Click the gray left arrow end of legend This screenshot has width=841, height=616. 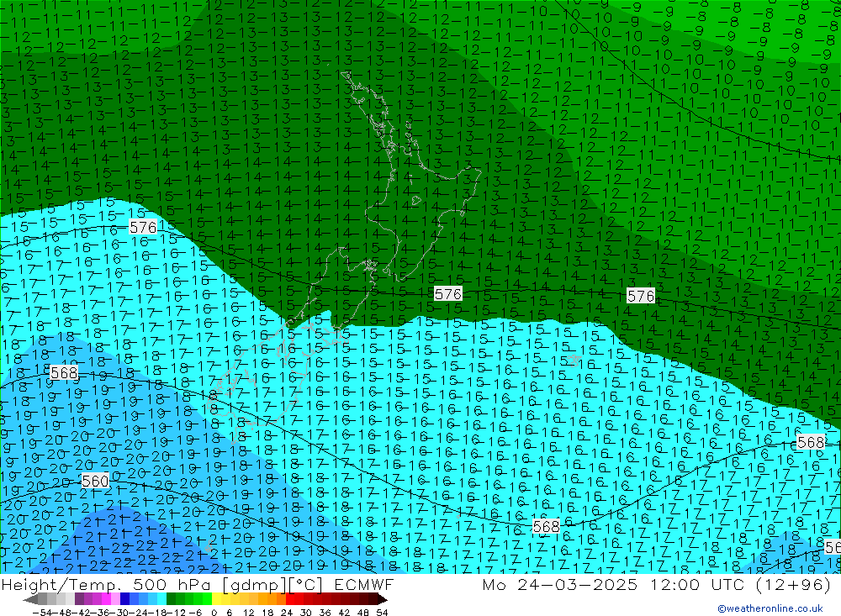point(30,599)
